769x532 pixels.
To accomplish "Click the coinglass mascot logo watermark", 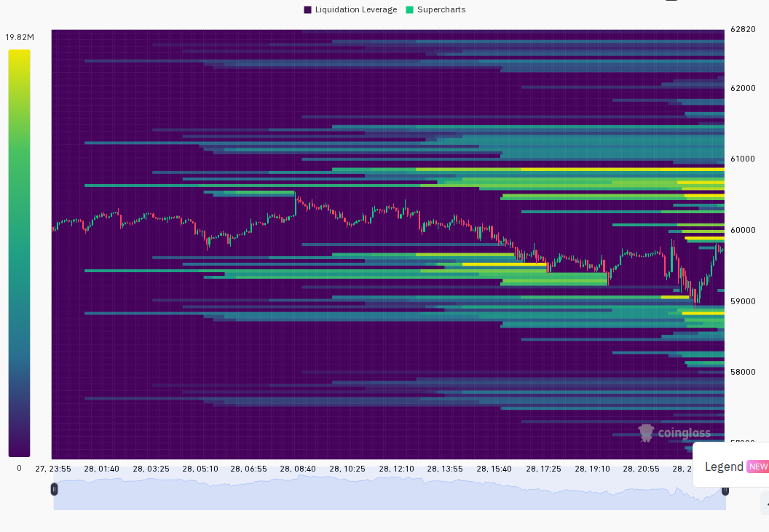I will 646,433.
